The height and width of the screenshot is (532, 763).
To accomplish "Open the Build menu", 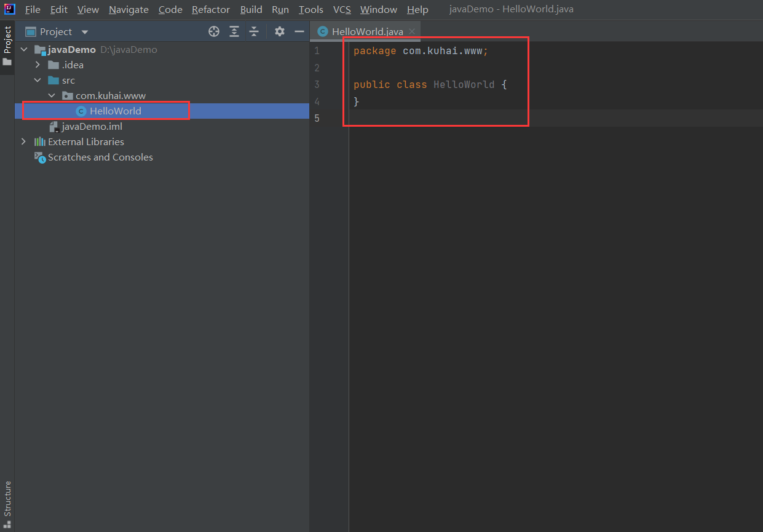I will 251,10.
